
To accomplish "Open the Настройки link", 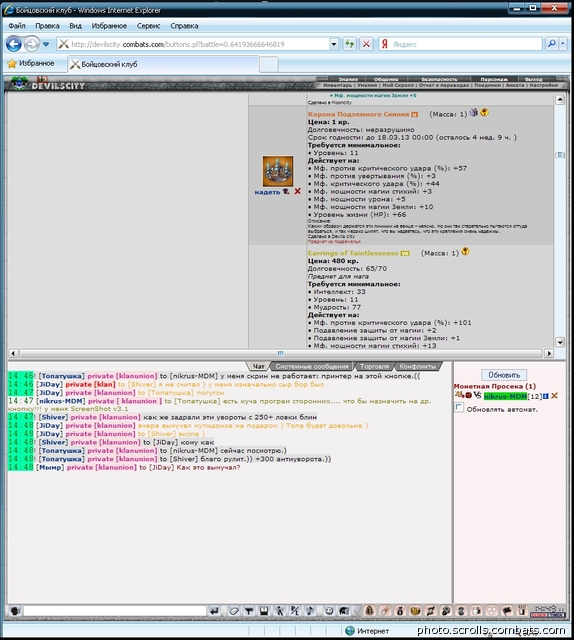I will (543, 85).
